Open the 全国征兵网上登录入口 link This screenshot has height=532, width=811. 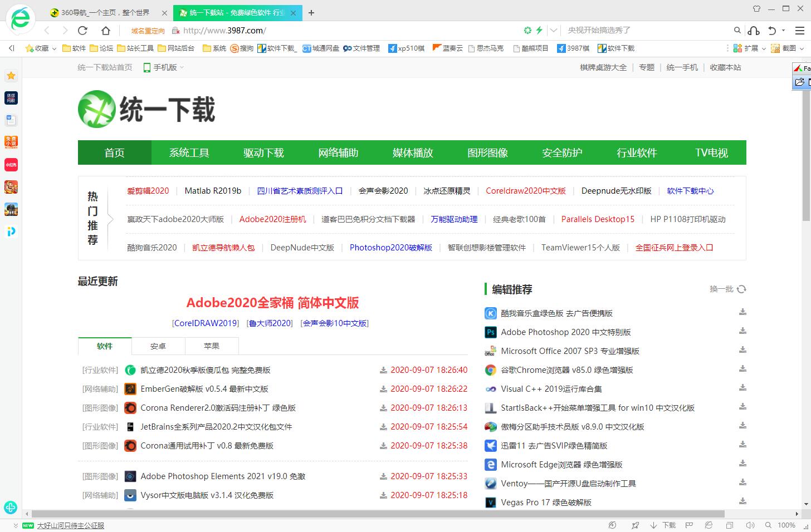(x=674, y=248)
